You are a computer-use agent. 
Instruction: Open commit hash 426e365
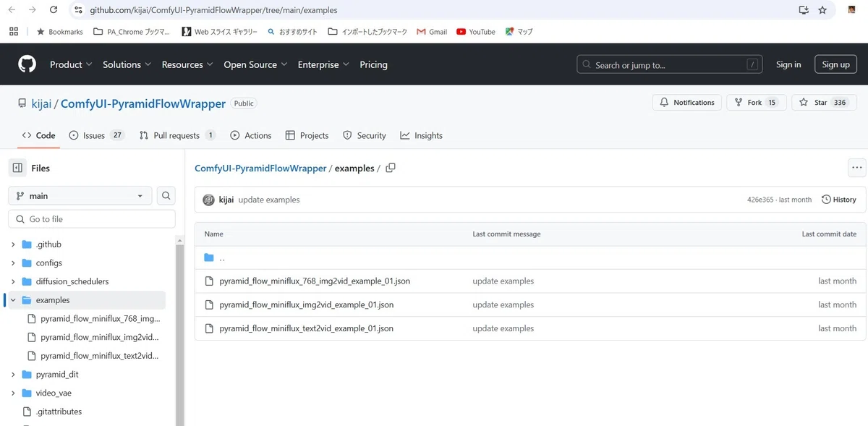(760, 200)
